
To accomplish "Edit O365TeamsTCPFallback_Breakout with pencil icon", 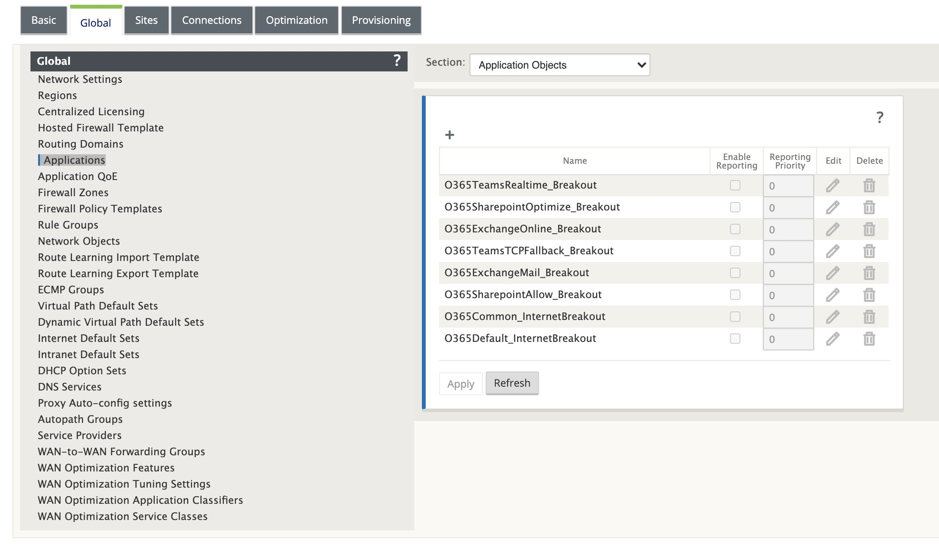I will 832,251.
